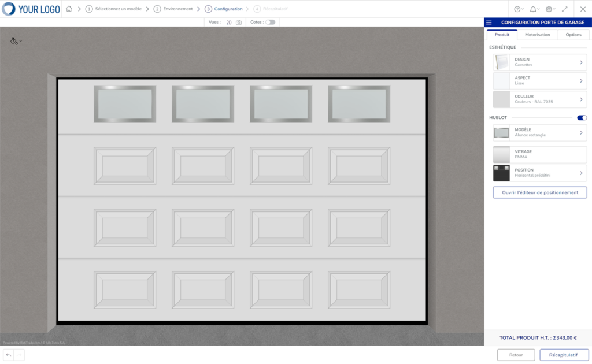This screenshot has height=364, width=592.
Task: Click the camera snapshot icon next to 2D
Action: click(239, 22)
